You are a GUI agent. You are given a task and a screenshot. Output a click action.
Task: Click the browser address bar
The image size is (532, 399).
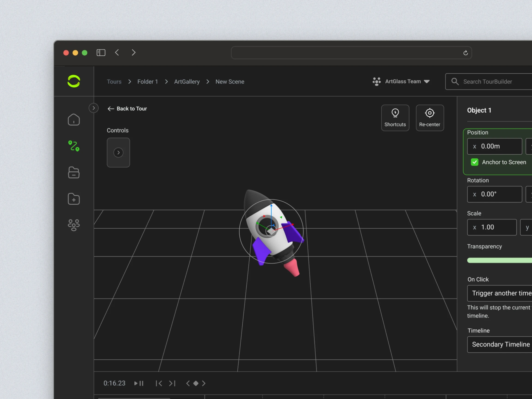[x=351, y=53]
